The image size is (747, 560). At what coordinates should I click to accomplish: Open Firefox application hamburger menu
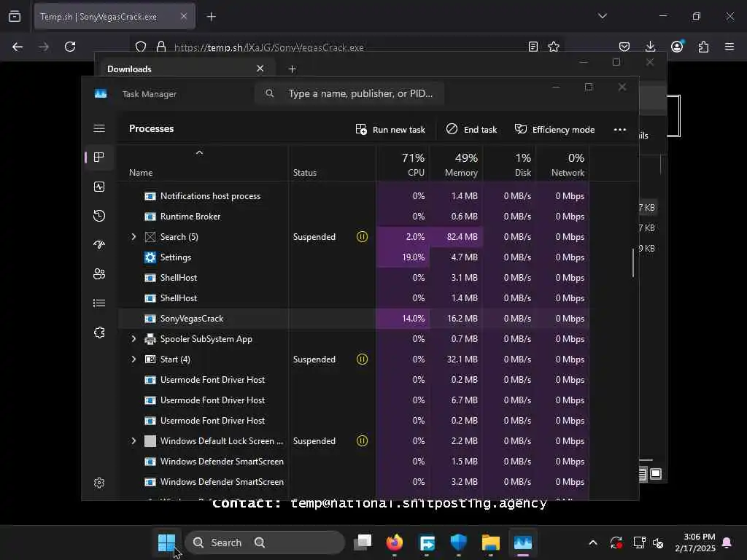729,47
